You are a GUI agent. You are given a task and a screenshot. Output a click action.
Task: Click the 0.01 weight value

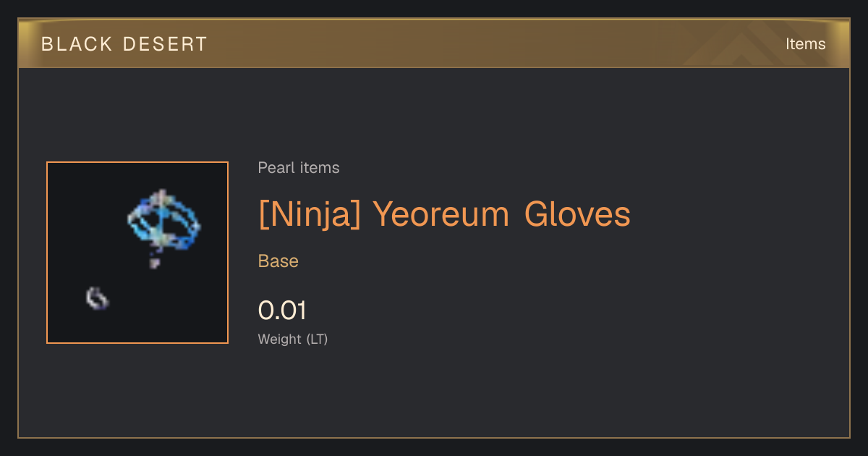click(283, 311)
